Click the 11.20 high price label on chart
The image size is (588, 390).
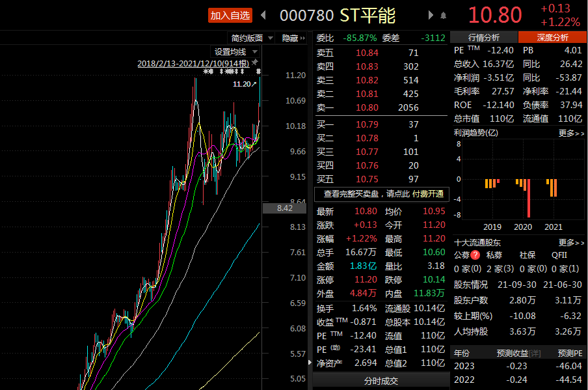pyautogui.click(x=244, y=84)
